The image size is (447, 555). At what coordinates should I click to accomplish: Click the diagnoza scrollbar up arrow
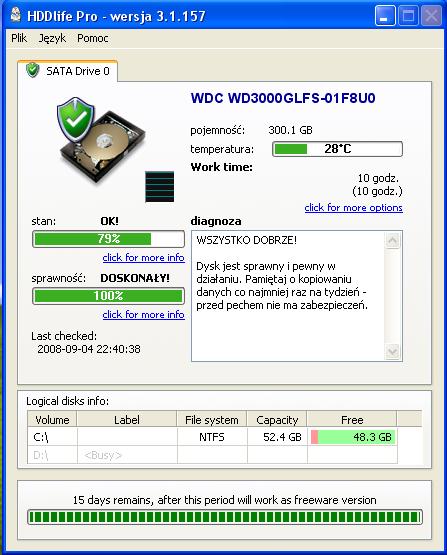pyautogui.click(x=392, y=241)
